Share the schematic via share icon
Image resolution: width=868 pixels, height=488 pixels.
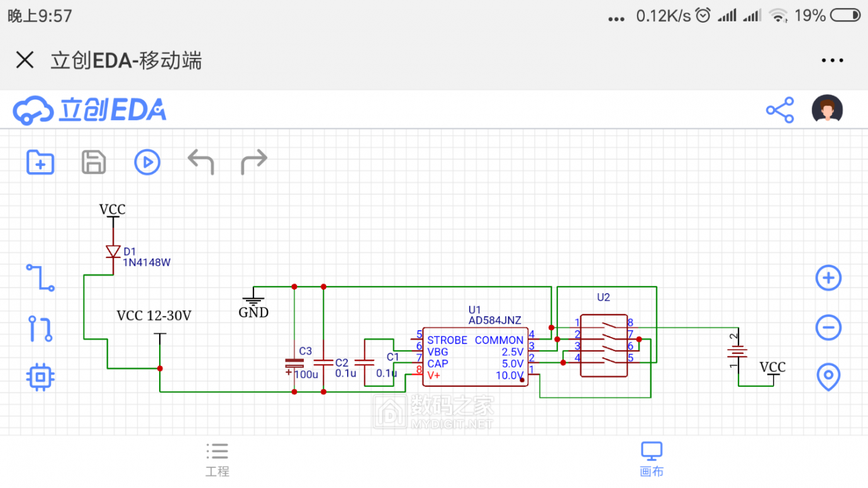coord(780,110)
